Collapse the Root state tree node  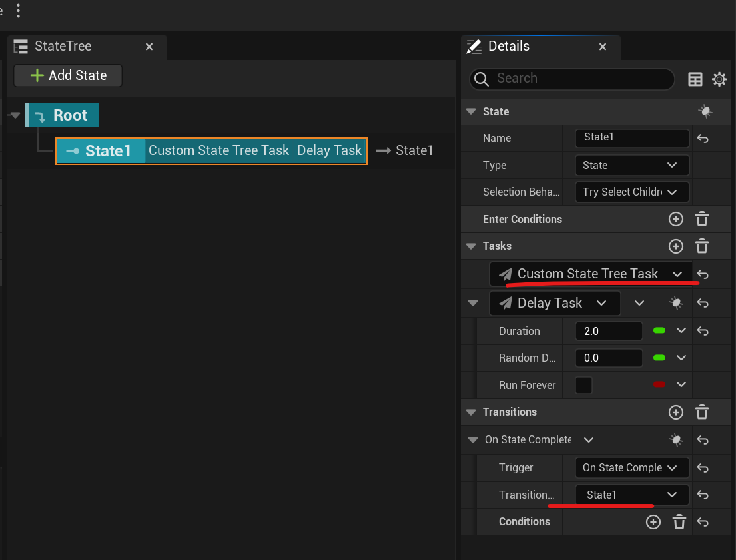point(15,115)
